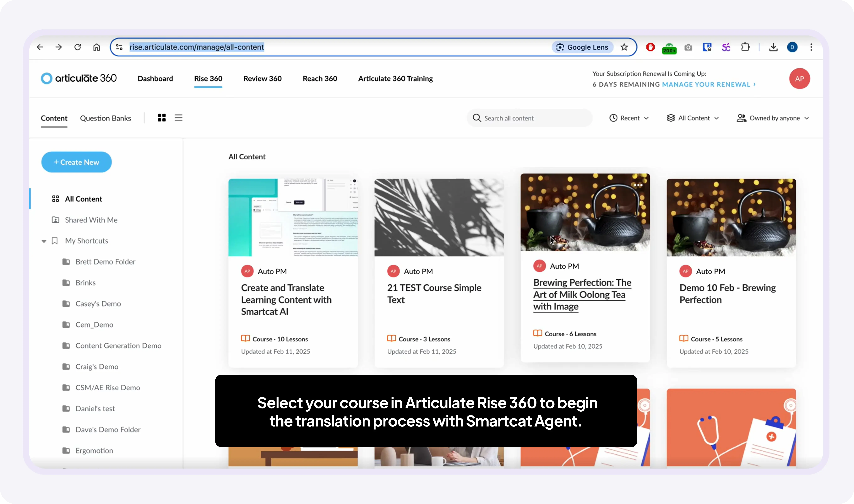The height and width of the screenshot is (504, 854).
Task: Open the browser home icon
Action: pos(97,47)
